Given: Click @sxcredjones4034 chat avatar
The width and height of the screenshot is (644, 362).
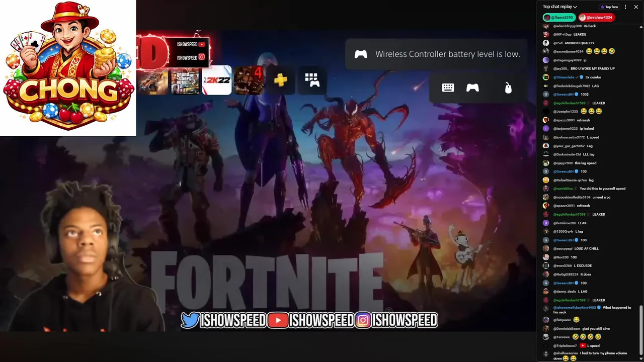Looking at the screenshot, I should 546,51.
